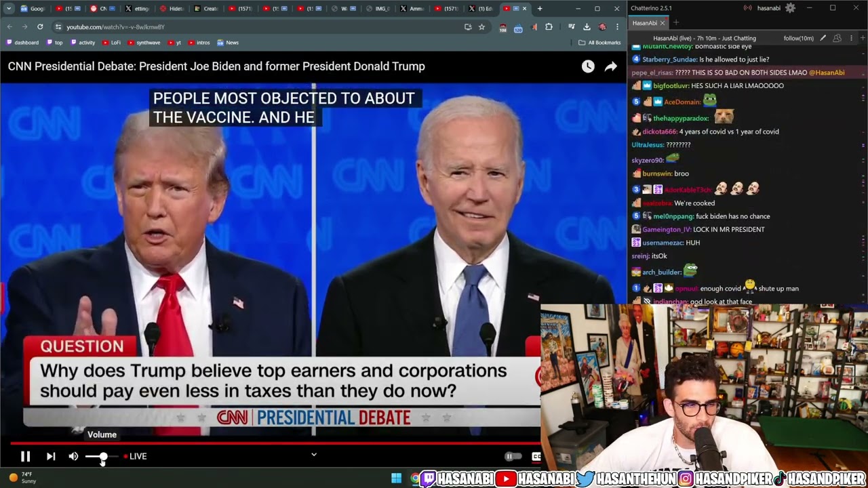
Task: Go back in Chrome browser
Action: (x=9, y=26)
